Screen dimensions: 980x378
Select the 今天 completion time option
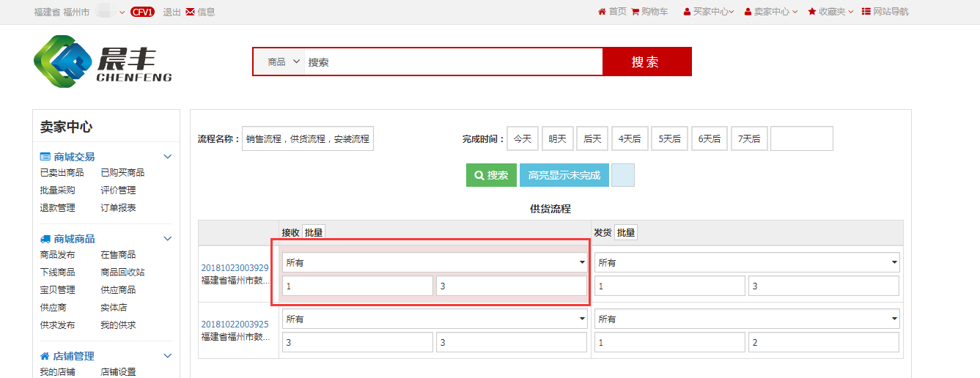pos(523,138)
